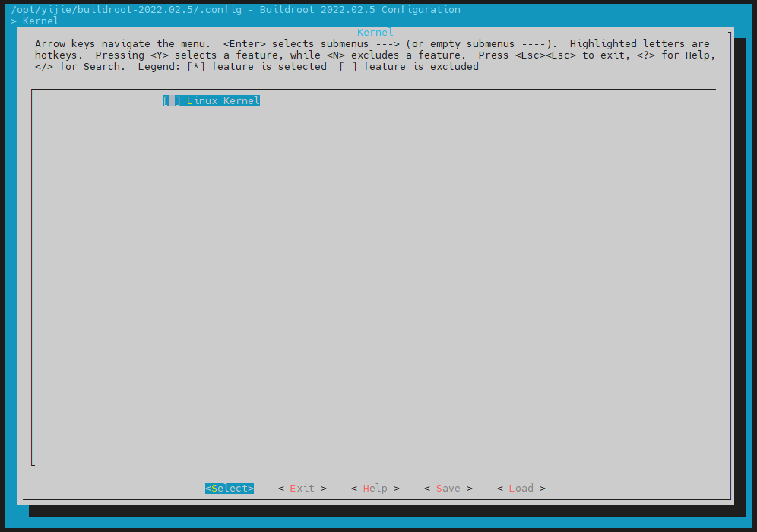757x532 pixels.
Task: Click the Exit button
Action: (x=302, y=488)
